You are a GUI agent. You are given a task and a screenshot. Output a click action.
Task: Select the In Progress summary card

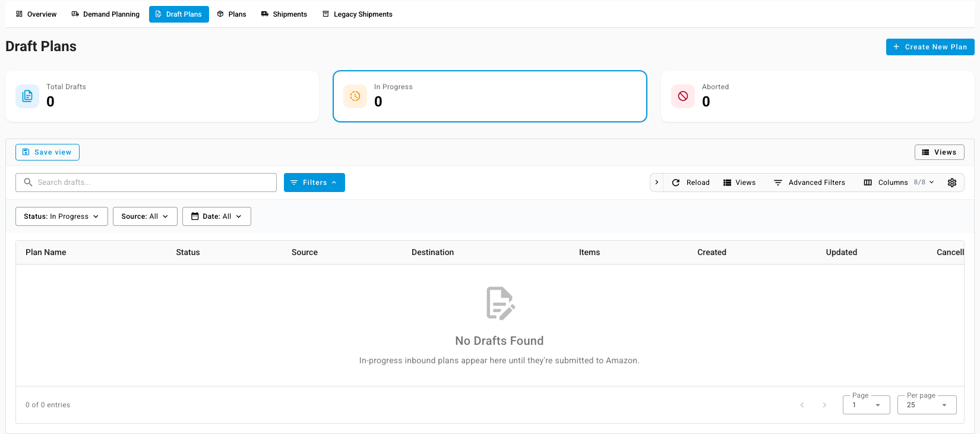tap(490, 96)
